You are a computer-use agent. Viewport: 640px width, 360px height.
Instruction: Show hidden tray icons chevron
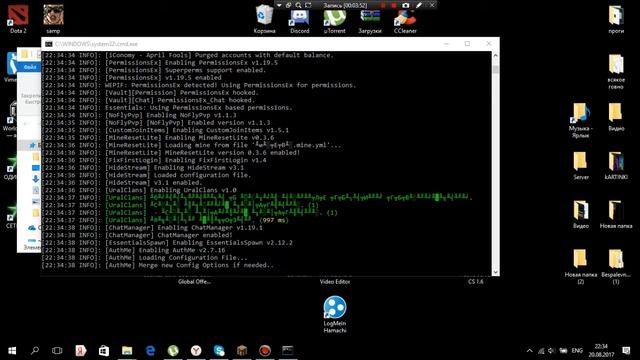(x=529, y=351)
